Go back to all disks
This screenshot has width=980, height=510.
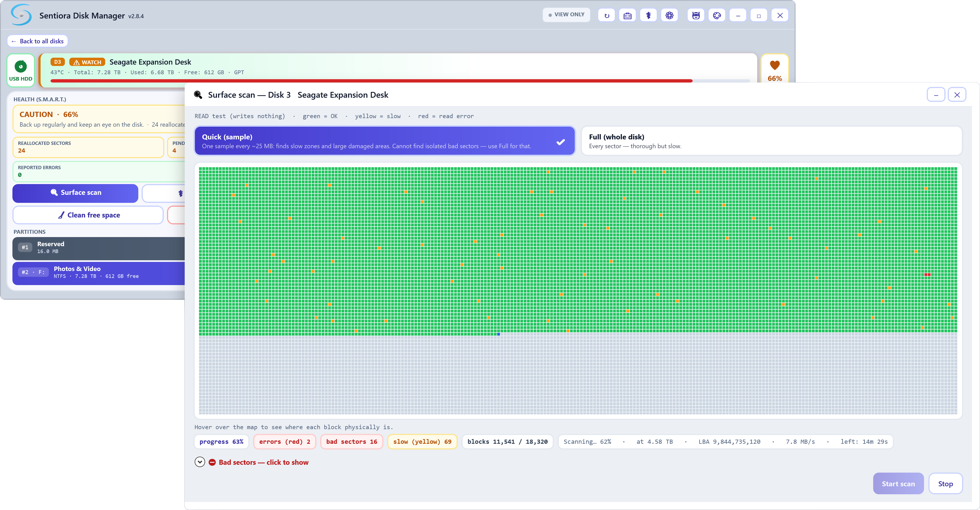37,41
